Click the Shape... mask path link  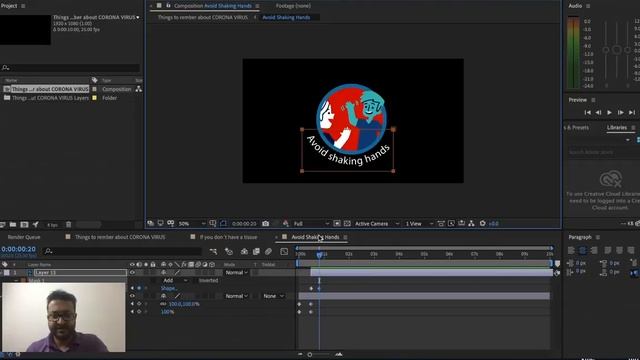click(169, 288)
